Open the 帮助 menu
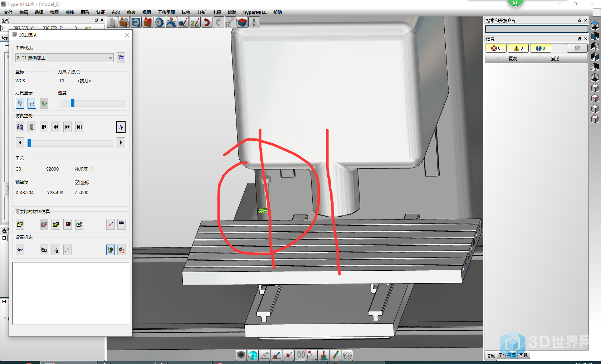This screenshot has height=364, width=601. tap(278, 13)
